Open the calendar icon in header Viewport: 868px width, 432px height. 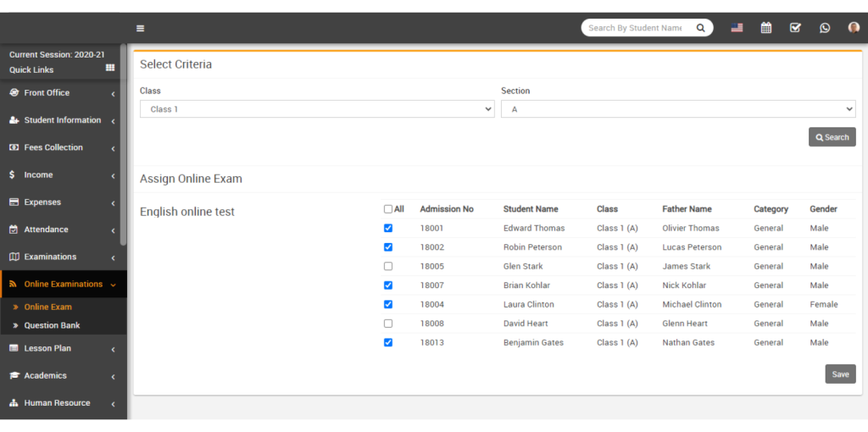point(766,28)
